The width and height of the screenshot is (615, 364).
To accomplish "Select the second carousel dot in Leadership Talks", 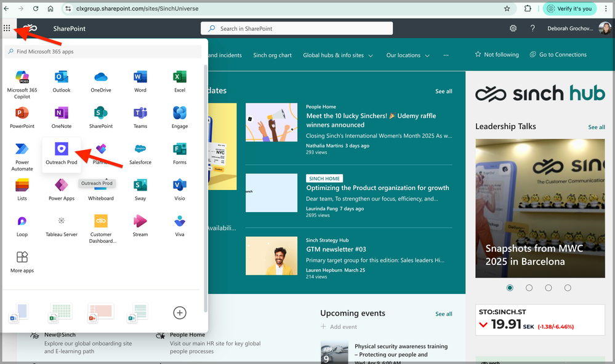I will (x=529, y=288).
